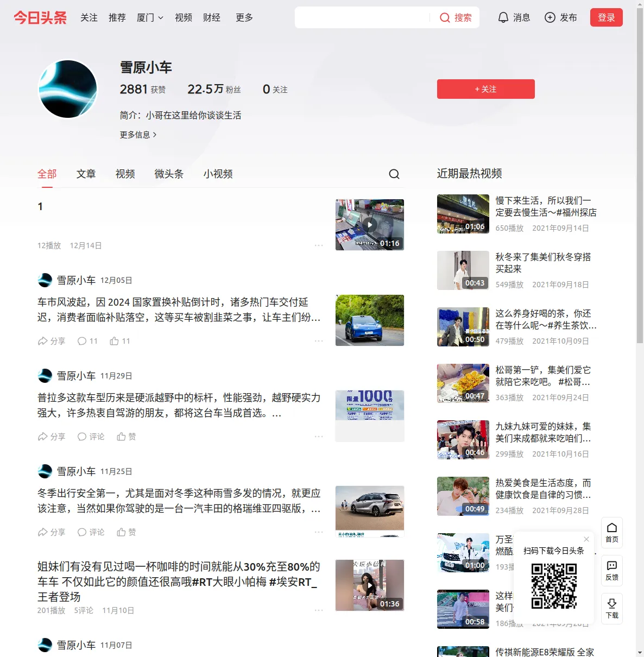Screen dimensions: 644x657
Task: Open more options for 12月05日 post
Action: point(319,341)
